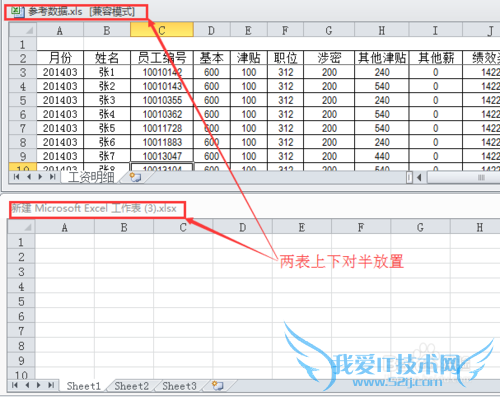Select row 2 header in 参考数据.xls
This screenshot has height=397, width=500.
tap(23, 58)
